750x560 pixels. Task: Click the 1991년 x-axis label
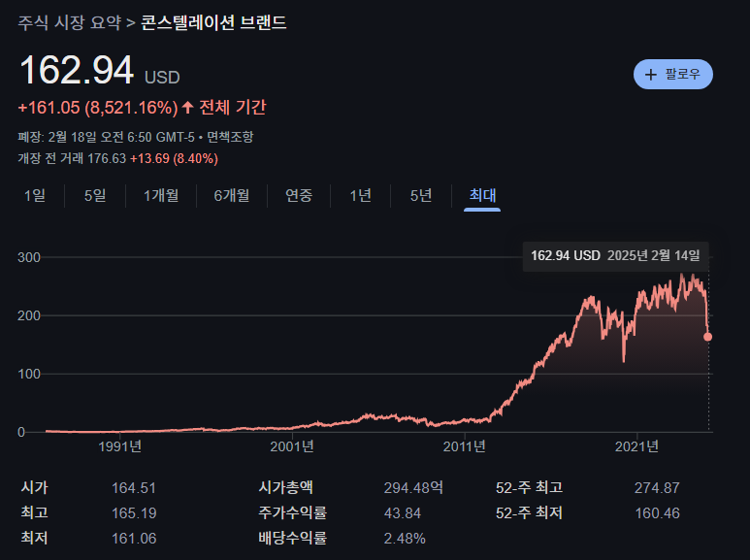pyautogui.click(x=119, y=446)
